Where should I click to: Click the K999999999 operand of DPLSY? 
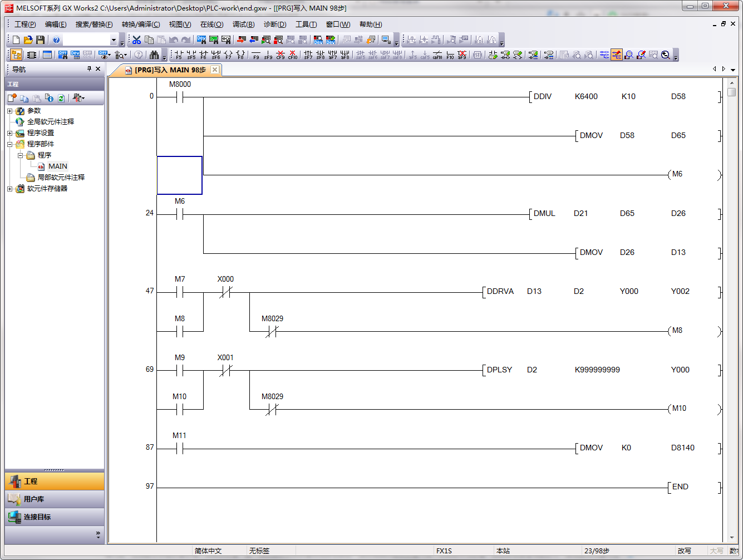click(597, 370)
